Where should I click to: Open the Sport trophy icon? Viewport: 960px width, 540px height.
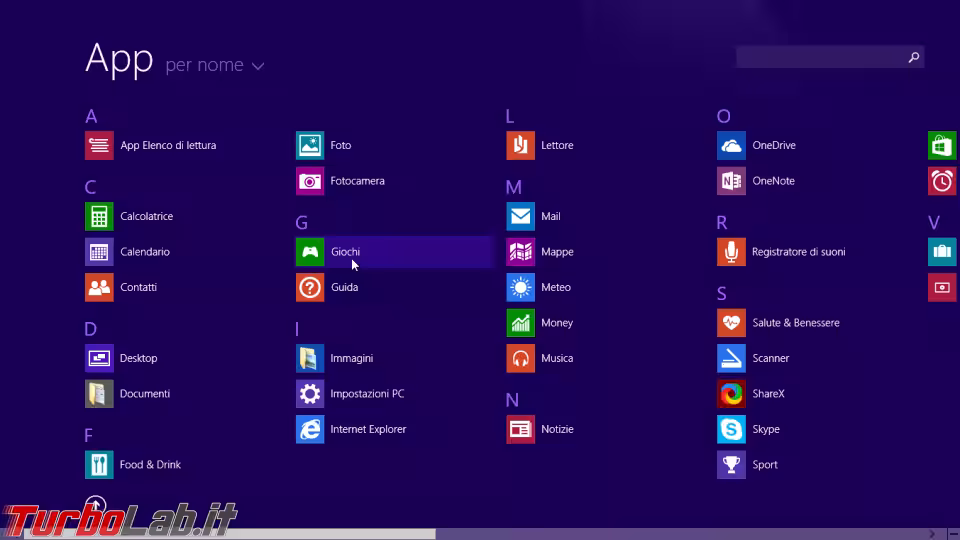pos(731,465)
